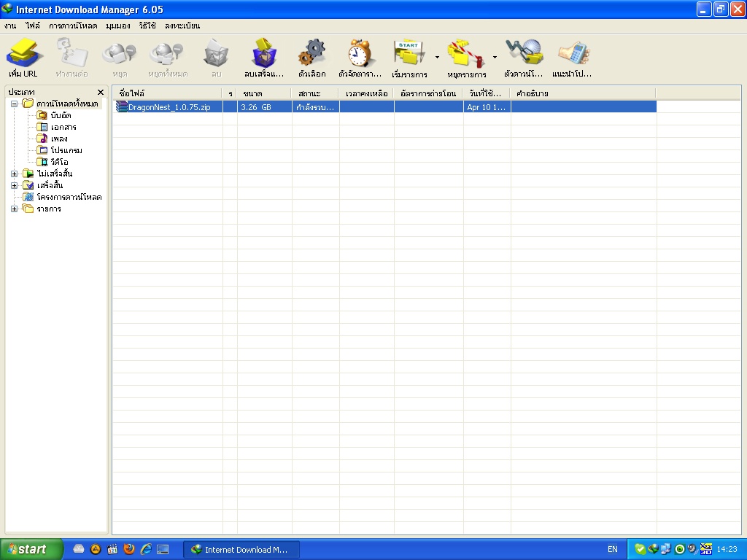Sort by สถานะ column header

point(315,93)
